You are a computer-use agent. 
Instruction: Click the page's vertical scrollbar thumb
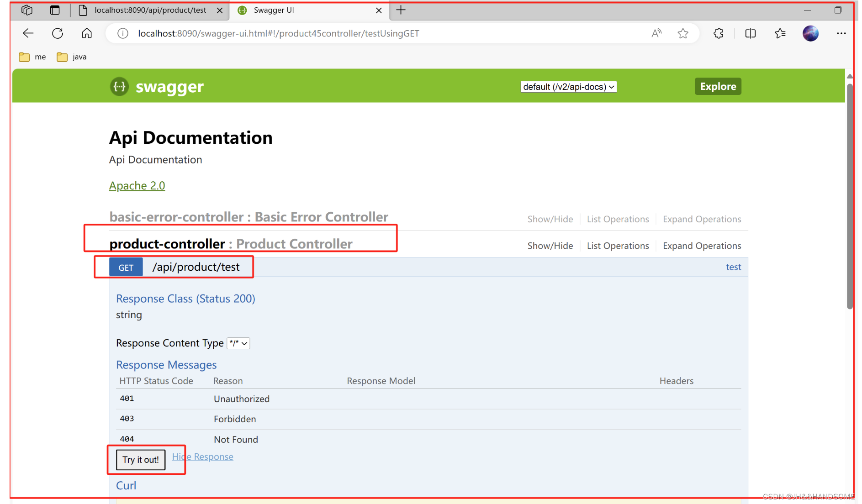[x=850, y=196]
